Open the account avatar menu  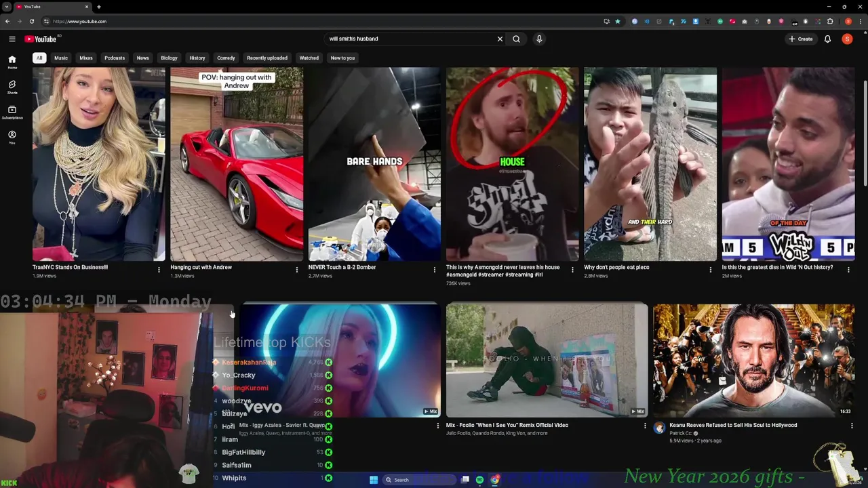[847, 39]
